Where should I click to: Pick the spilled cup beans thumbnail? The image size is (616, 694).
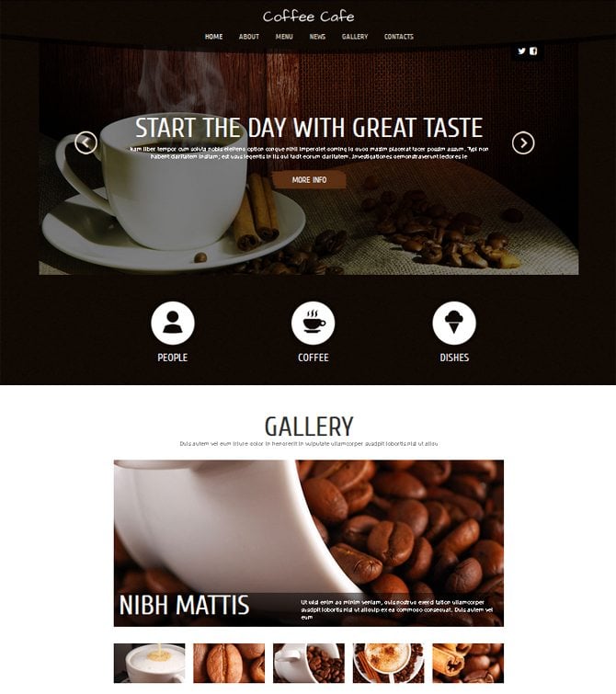click(309, 663)
